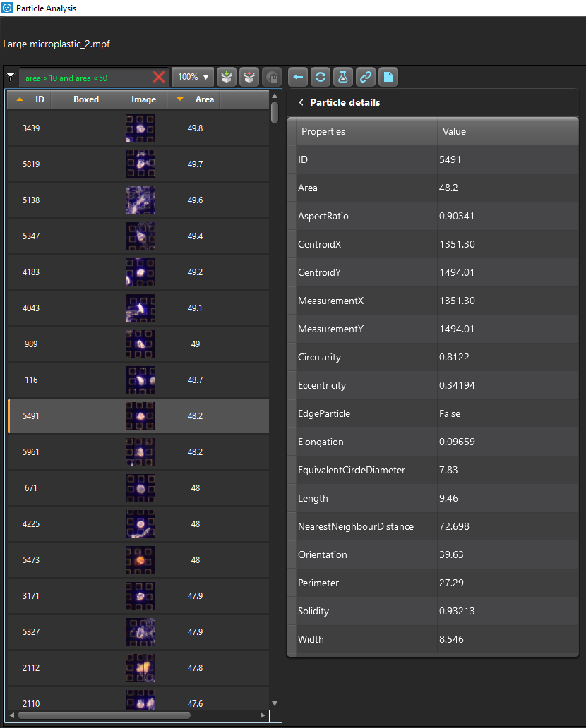
Task: Click the Boxed column header
Action: pos(86,99)
